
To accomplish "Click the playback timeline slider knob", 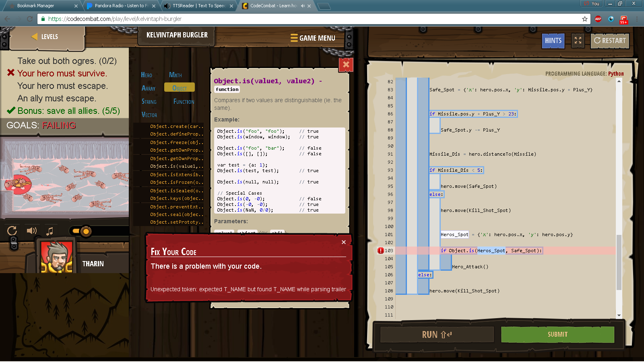I will point(86,231).
